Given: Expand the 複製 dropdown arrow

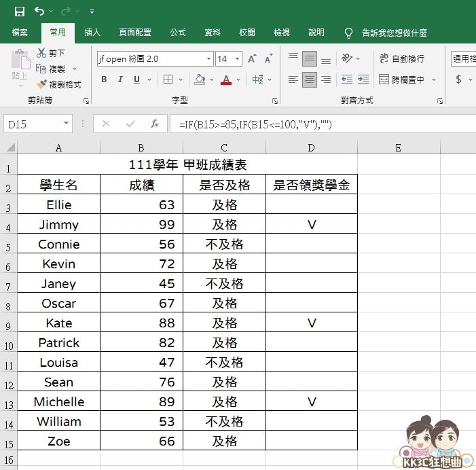Looking at the screenshot, I should (75, 69).
